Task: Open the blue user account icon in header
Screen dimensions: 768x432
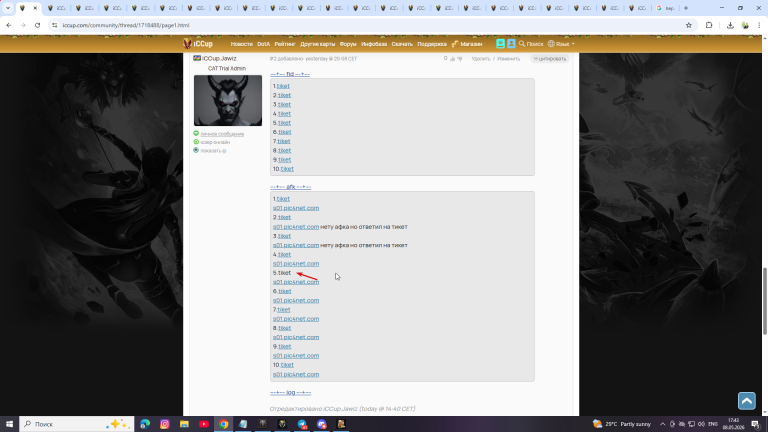Action: tap(511, 44)
